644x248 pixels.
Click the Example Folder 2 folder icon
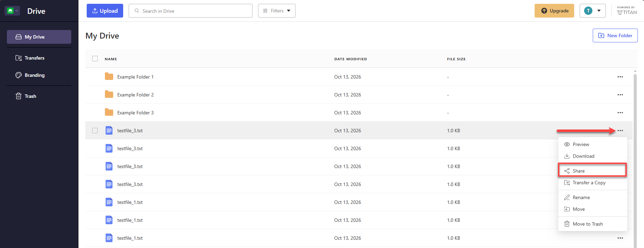[109, 94]
